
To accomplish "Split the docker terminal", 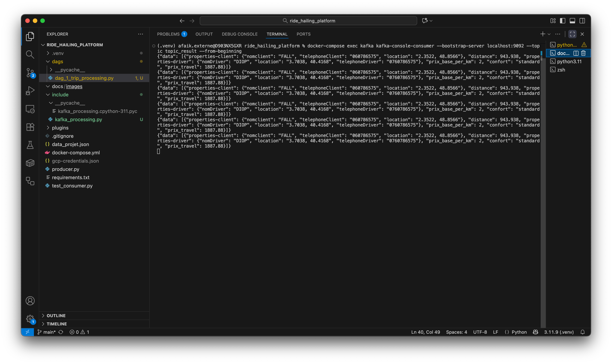I will 576,53.
